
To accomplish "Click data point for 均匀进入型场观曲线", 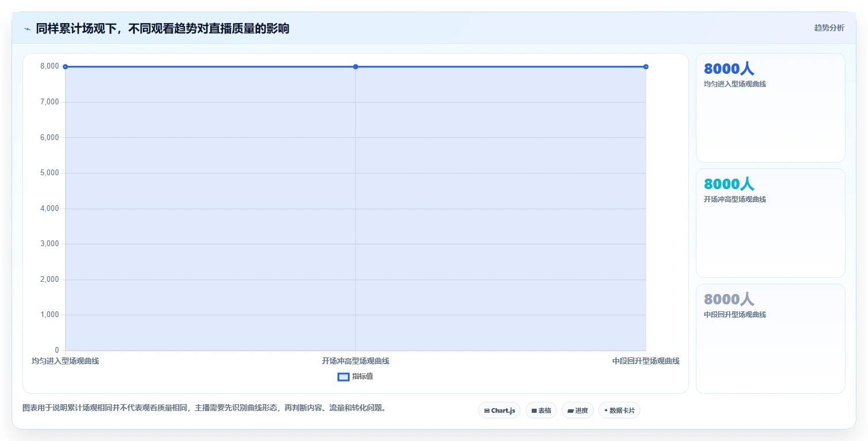I will pos(65,67).
